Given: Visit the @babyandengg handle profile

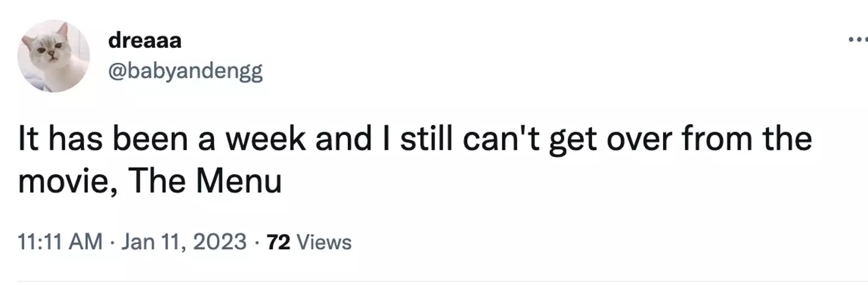Looking at the screenshot, I should 186,73.
